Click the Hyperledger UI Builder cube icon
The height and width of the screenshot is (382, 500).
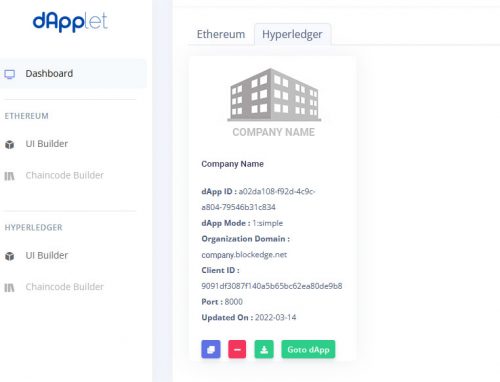click(10, 256)
